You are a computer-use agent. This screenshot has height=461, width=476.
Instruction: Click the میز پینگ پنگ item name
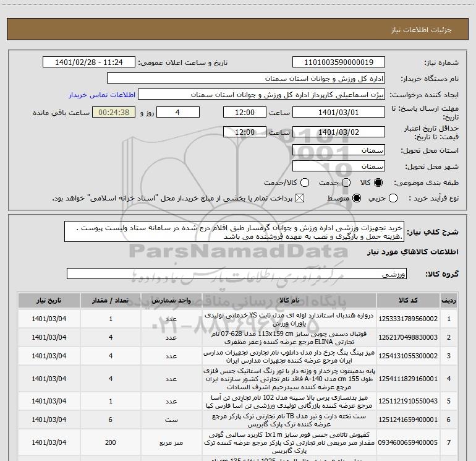click(x=289, y=356)
